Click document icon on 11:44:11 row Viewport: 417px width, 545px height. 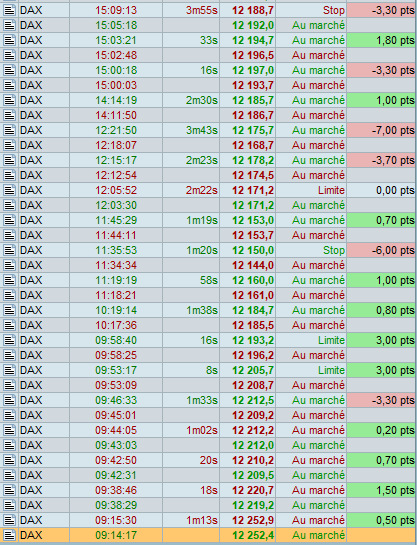tap(9, 235)
